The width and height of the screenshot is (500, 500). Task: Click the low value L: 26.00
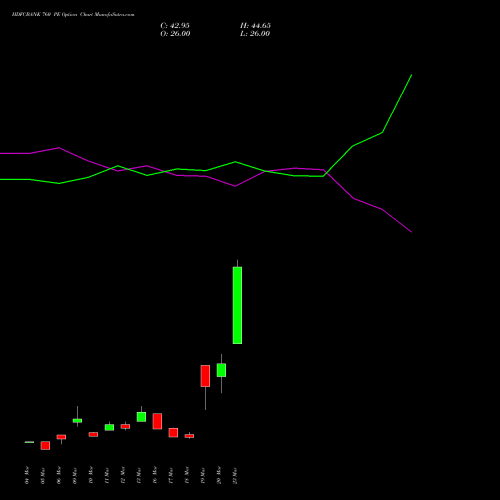coord(255,34)
